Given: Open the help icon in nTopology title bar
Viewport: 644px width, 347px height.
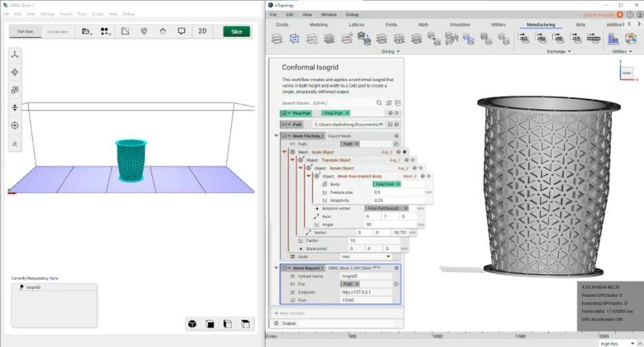Looking at the screenshot, I should point(630,14).
